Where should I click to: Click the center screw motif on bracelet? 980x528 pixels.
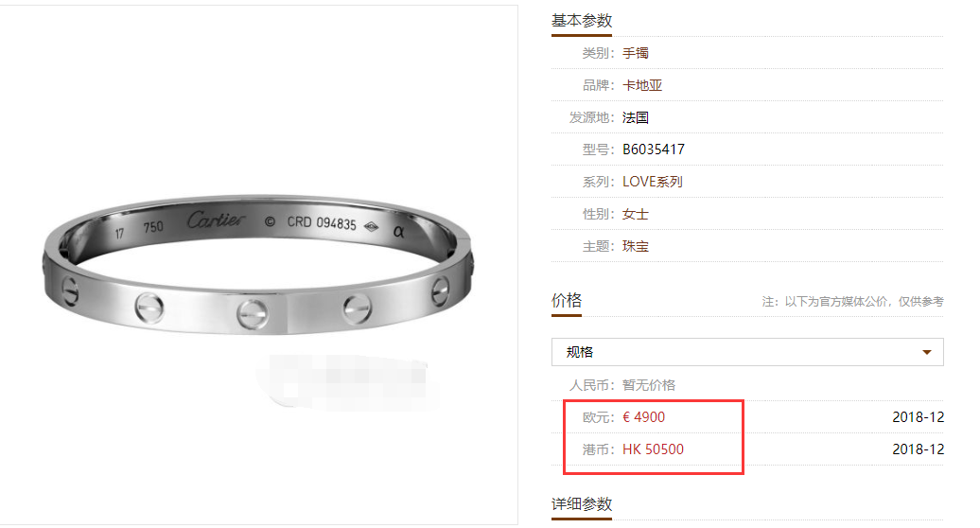pyautogui.click(x=253, y=313)
